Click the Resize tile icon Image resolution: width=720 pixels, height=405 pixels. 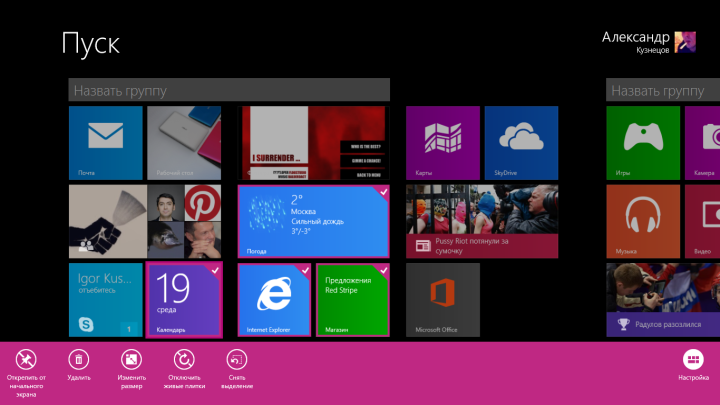coord(131,359)
